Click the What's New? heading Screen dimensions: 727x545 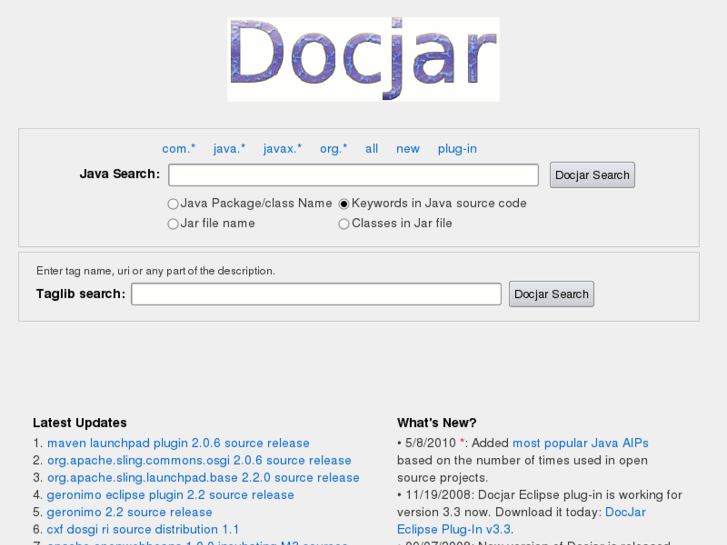(436, 423)
